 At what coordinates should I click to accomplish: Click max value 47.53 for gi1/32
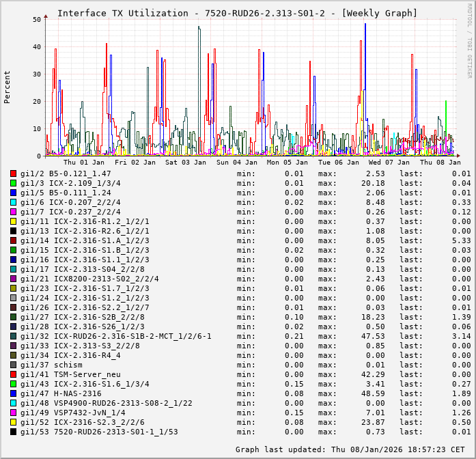point(373,336)
